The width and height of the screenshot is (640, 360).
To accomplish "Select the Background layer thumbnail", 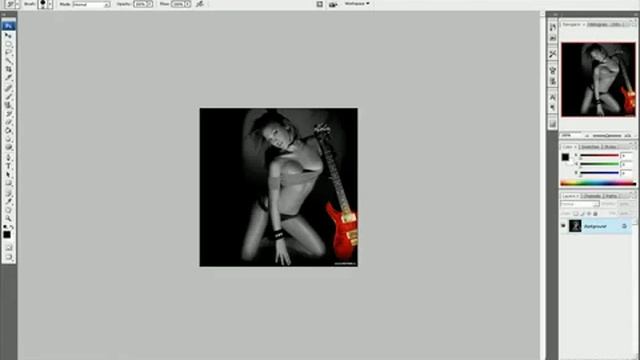I will coord(575,226).
